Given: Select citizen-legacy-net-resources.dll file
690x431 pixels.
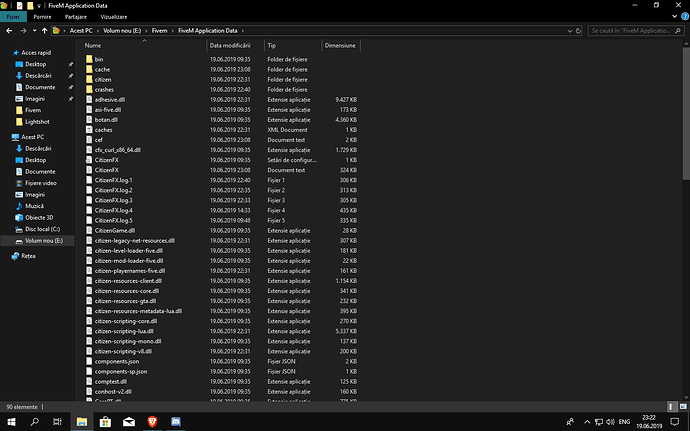Looking at the screenshot, I should [135, 241].
